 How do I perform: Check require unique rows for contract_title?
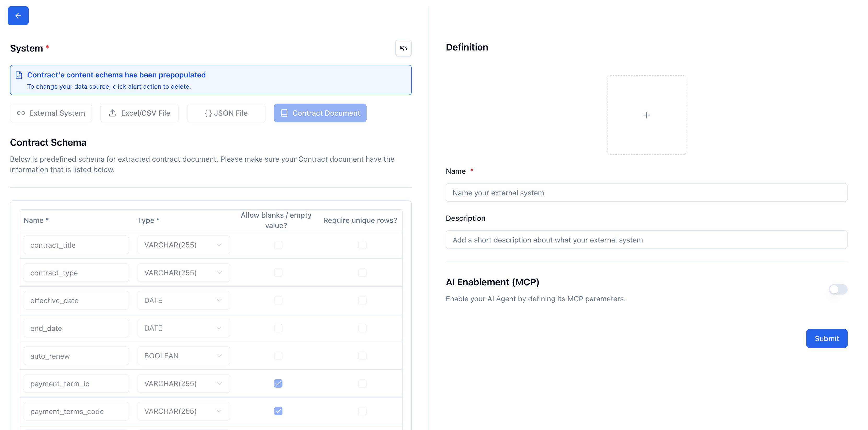(x=362, y=245)
